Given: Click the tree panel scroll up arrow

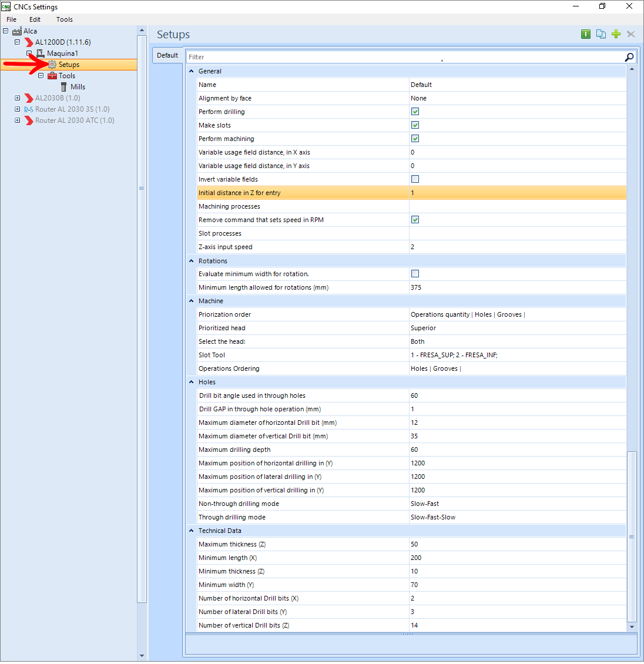Looking at the screenshot, I should (142, 30).
